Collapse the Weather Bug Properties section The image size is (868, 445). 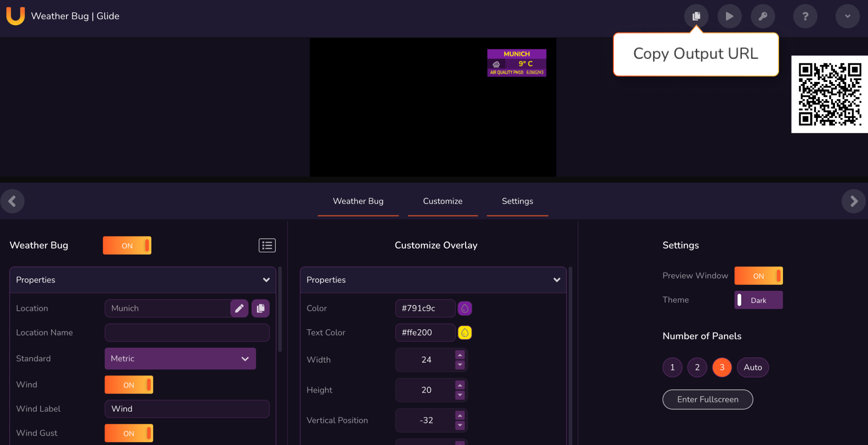click(x=266, y=279)
